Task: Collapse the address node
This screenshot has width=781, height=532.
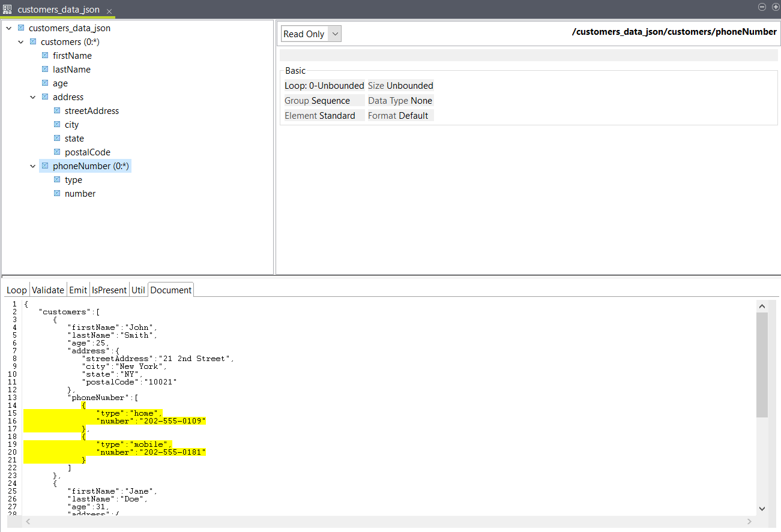Action: [33, 97]
